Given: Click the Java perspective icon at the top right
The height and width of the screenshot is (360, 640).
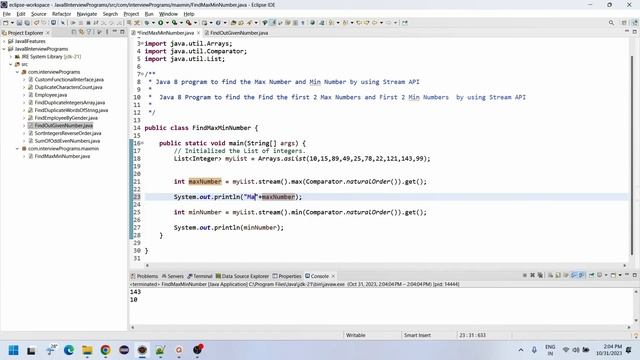Looking at the screenshot, I should 634,23.
